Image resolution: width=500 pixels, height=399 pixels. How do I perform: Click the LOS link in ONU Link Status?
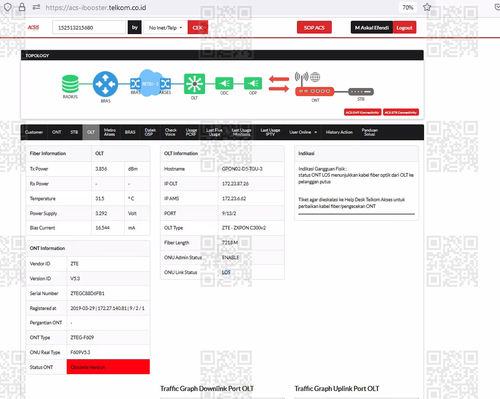coord(226,272)
